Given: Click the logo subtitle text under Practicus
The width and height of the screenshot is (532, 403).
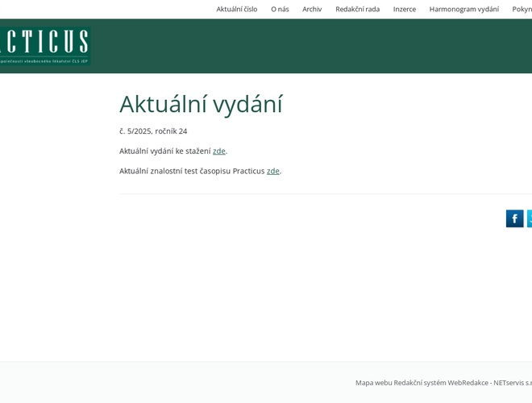Looking at the screenshot, I should (x=44, y=60).
